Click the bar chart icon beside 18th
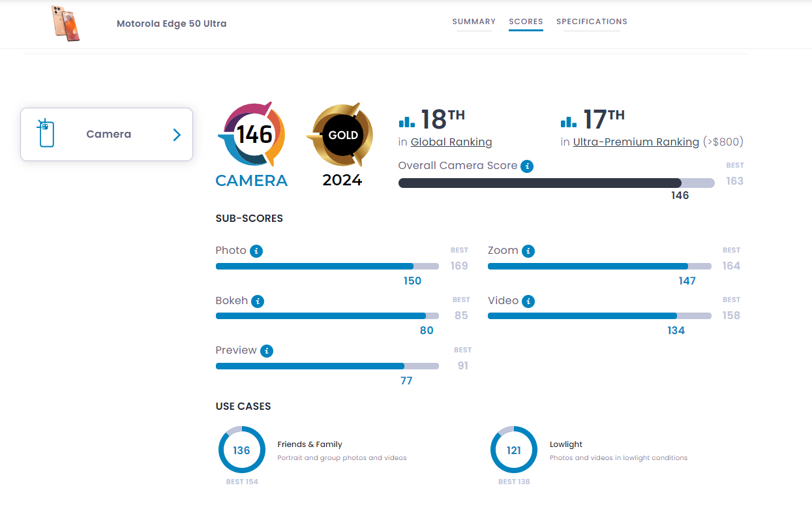Image resolution: width=812 pixels, height=509 pixels. [407, 121]
